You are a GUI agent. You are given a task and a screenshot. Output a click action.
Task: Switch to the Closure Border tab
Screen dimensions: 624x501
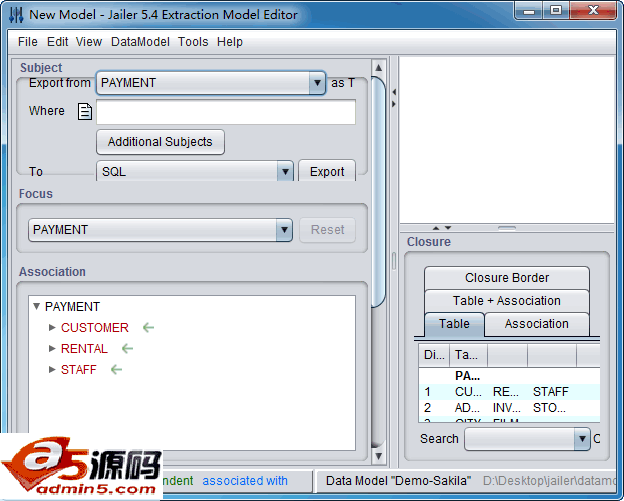pyautogui.click(x=507, y=278)
